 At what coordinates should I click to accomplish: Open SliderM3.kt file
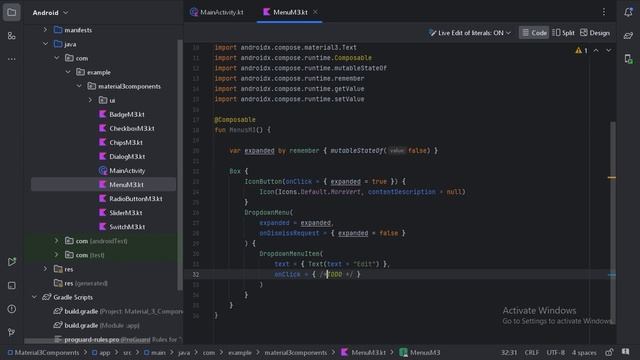coord(120,213)
